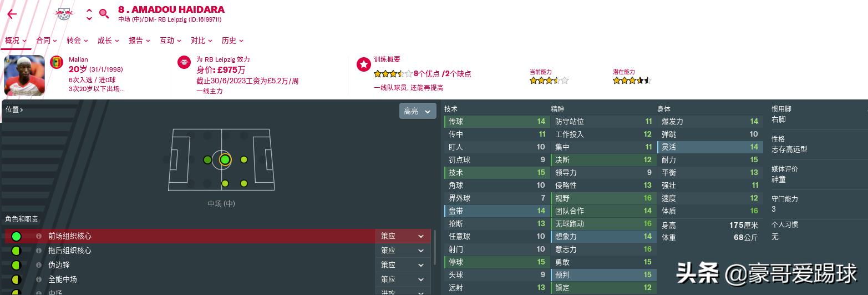Select the 全能中场 role row
The image size is (868, 295).
click(218, 279)
